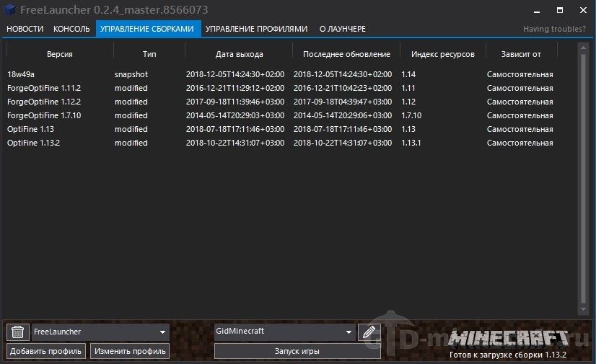The height and width of the screenshot is (364, 596).
Task: Maximize the FreeLauncher window
Action: point(559,10)
